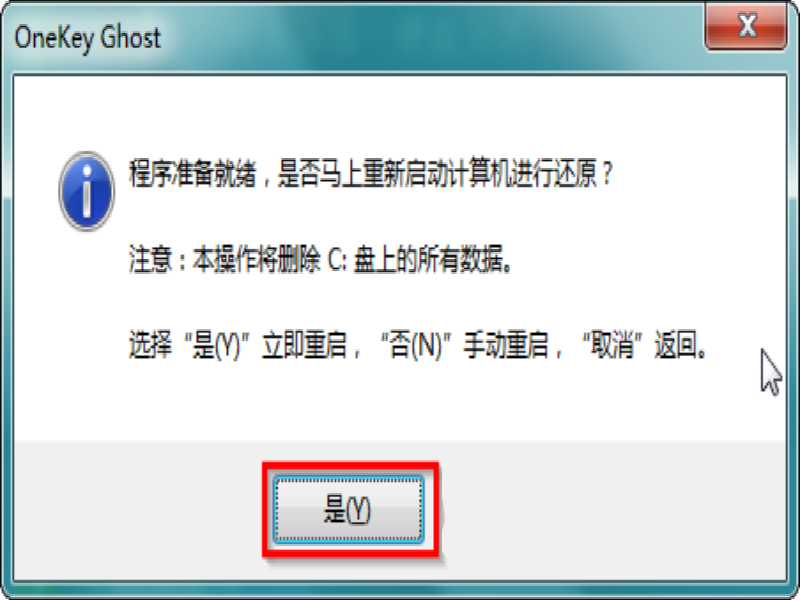Click the blue information icon
Screen dimensions: 800x600
point(87,191)
